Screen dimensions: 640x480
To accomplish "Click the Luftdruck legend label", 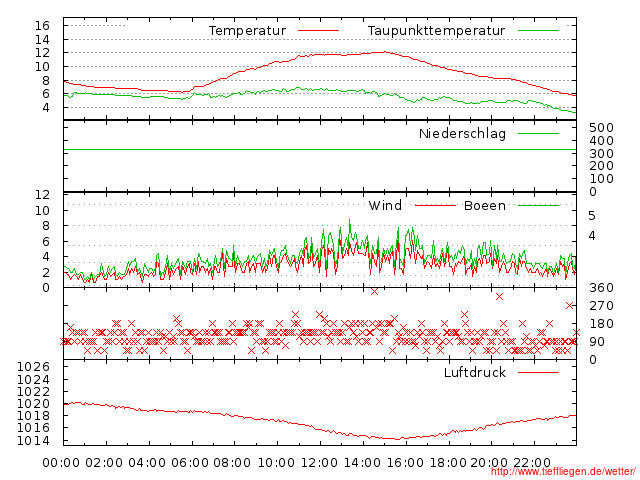I will (475, 372).
